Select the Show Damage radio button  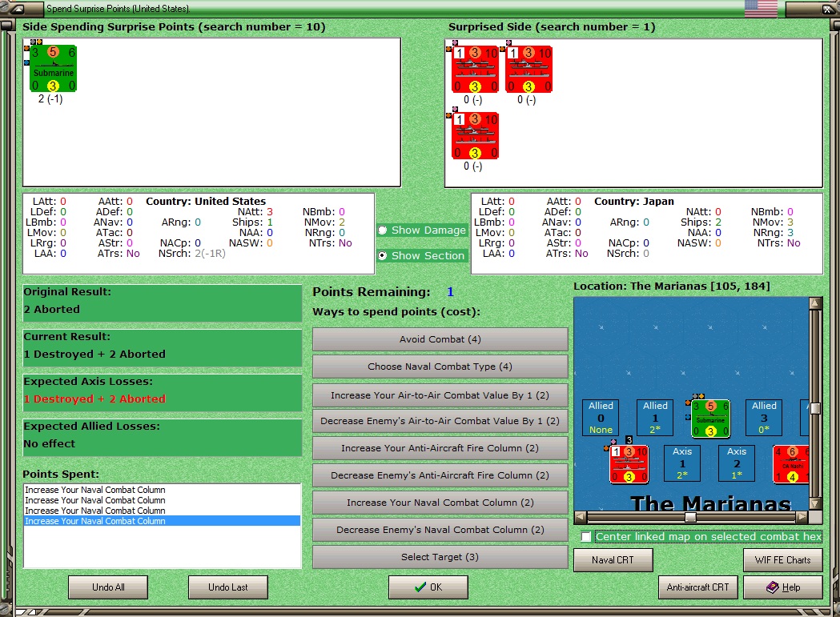(383, 230)
